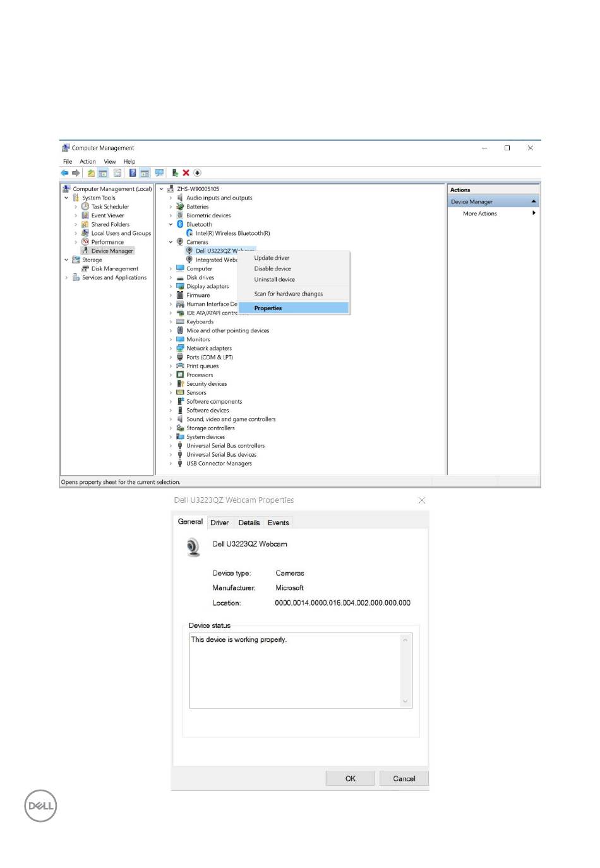The height and width of the screenshot is (868, 600).
Task: Click Device status scrollbar down arrow
Action: [x=405, y=701]
